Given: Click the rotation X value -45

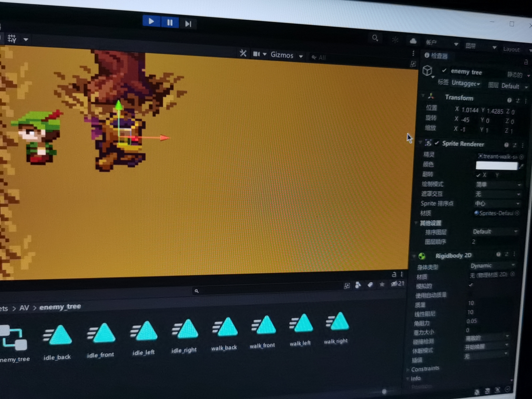Looking at the screenshot, I should 465,120.
